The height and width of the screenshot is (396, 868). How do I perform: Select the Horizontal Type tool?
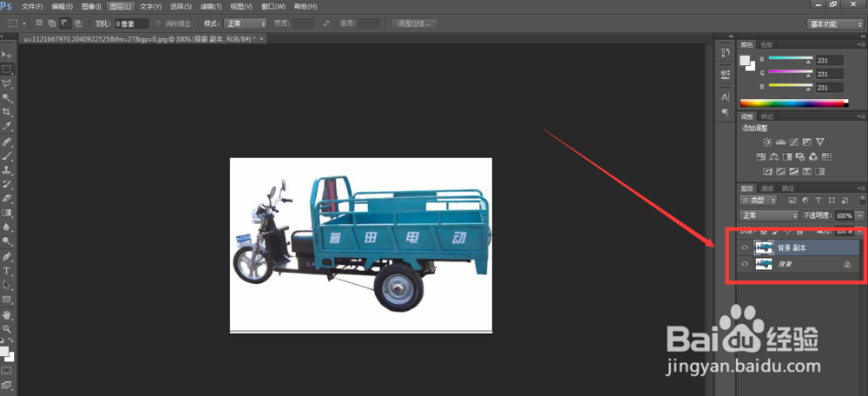(x=7, y=271)
